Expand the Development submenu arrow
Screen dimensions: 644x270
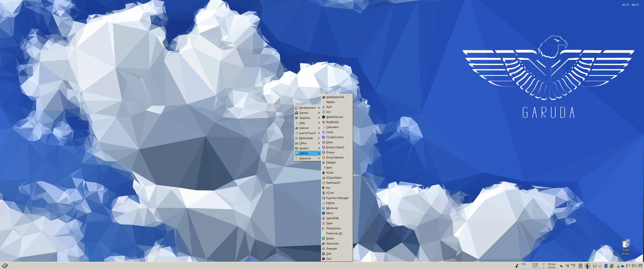pyautogui.click(x=319, y=108)
